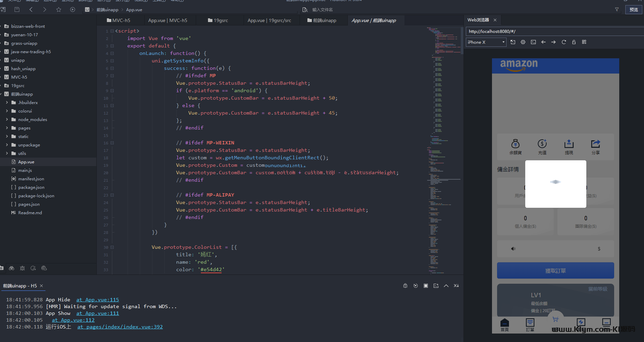The image size is (644, 342).
Task: Stop the running console process
Action: [425, 286]
